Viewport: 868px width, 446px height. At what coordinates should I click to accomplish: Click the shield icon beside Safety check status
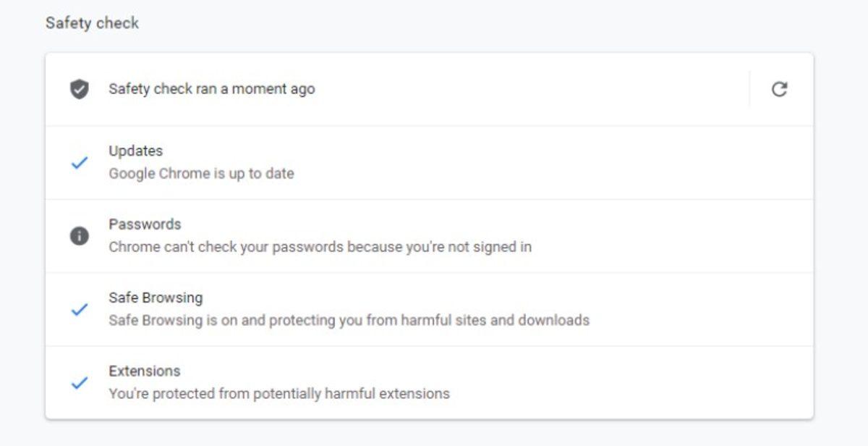pyautogui.click(x=79, y=89)
